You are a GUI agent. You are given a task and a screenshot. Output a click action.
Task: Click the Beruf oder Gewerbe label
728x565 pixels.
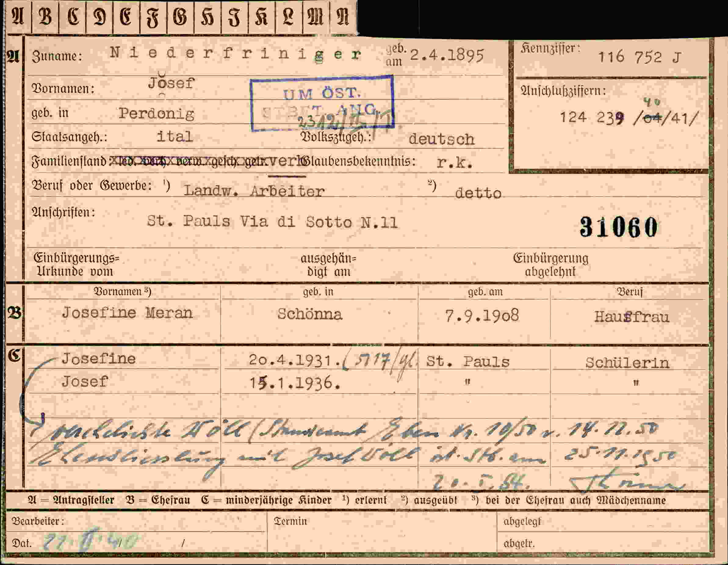click(x=92, y=186)
